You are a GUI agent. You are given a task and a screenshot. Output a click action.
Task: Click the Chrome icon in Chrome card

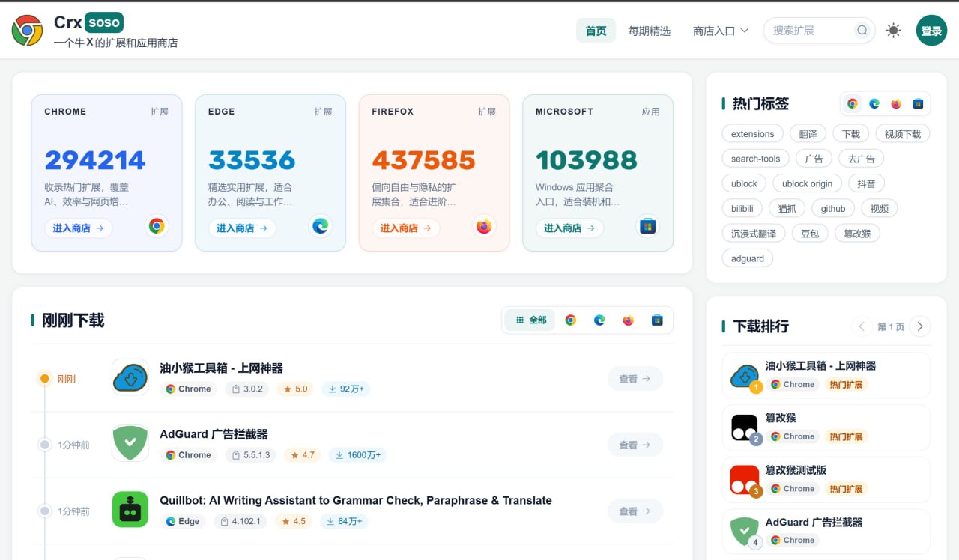(157, 226)
